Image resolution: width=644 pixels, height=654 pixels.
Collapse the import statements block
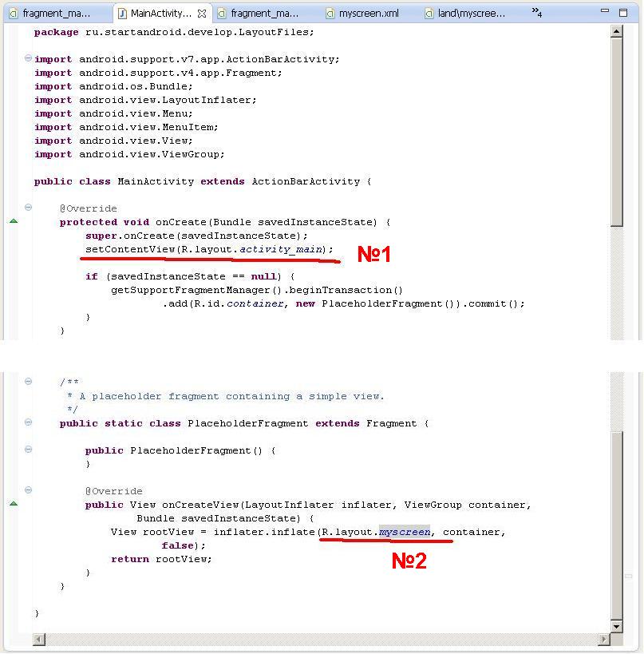coord(28,58)
